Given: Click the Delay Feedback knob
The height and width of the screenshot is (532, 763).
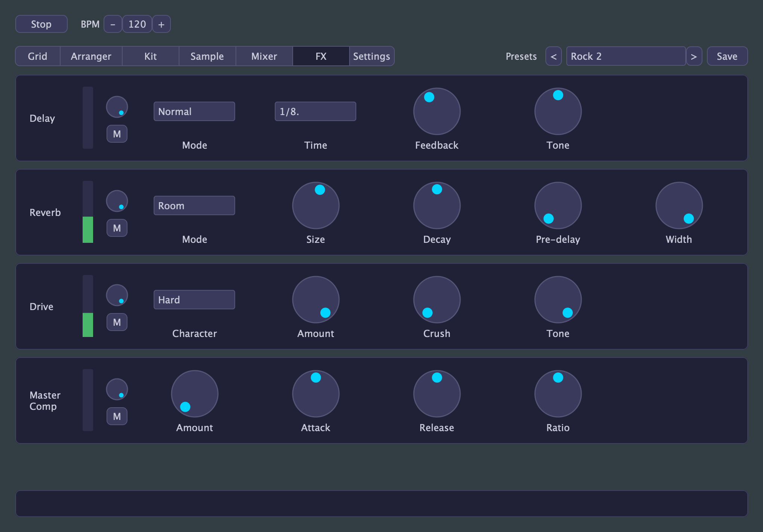Looking at the screenshot, I should tap(437, 111).
